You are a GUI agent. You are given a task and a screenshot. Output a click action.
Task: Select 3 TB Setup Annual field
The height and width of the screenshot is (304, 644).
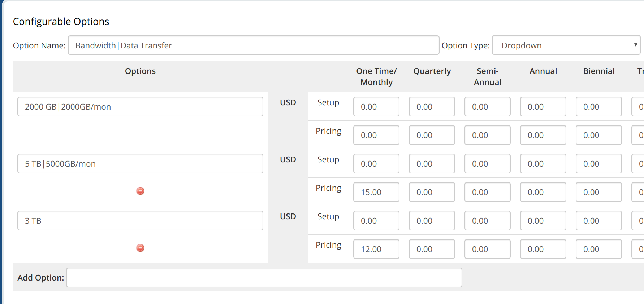click(543, 220)
